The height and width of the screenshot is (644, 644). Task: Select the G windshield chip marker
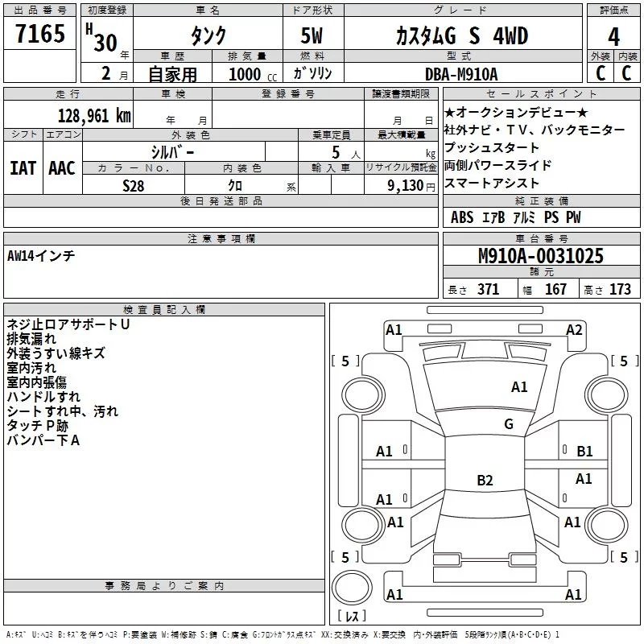[508, 424]
